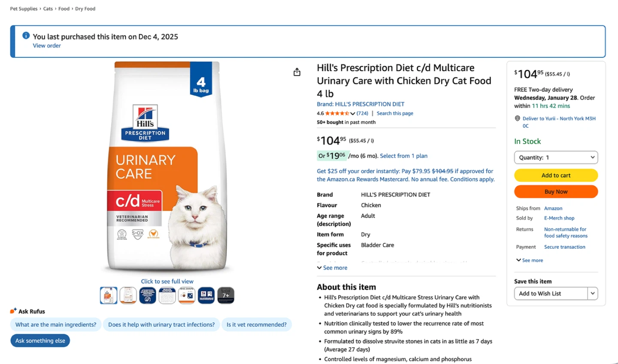618x364 pixels.
Task: Click the delivery location pin icon
Action: [x=518, y=118]
